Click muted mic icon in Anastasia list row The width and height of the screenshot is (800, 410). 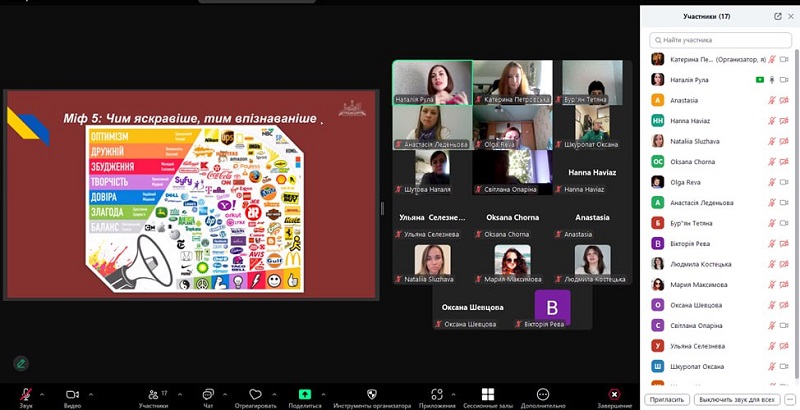coord(772,100)
